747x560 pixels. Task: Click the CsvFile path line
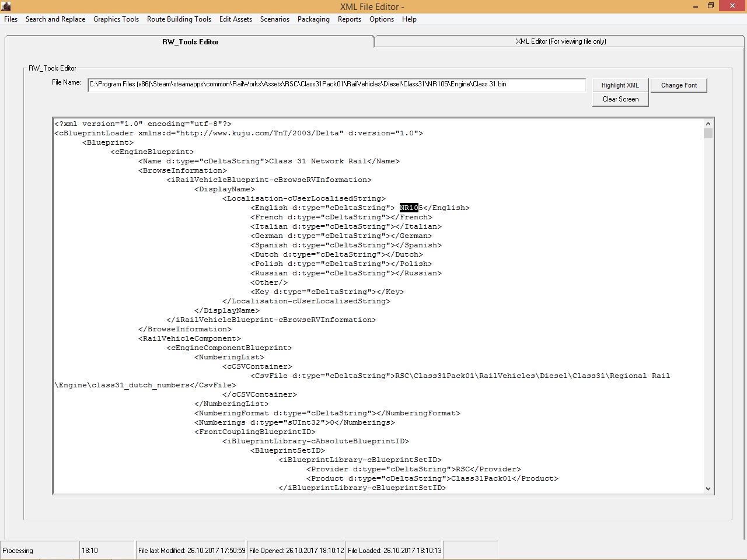[x=460, y=376]
